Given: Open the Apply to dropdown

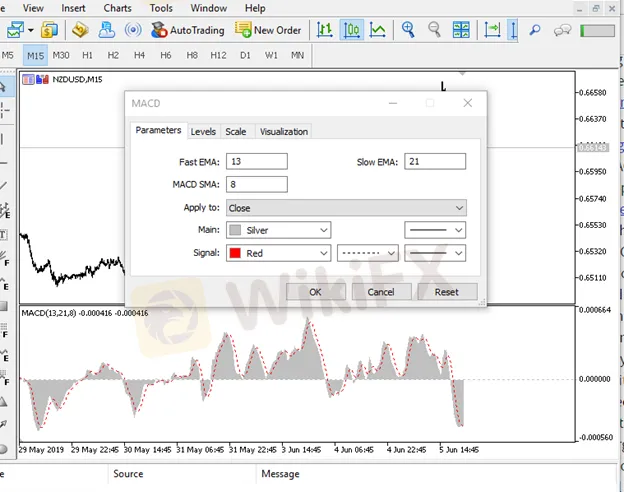Looking at the screenshot, I should pyautogui.click(x=346, y=208).
